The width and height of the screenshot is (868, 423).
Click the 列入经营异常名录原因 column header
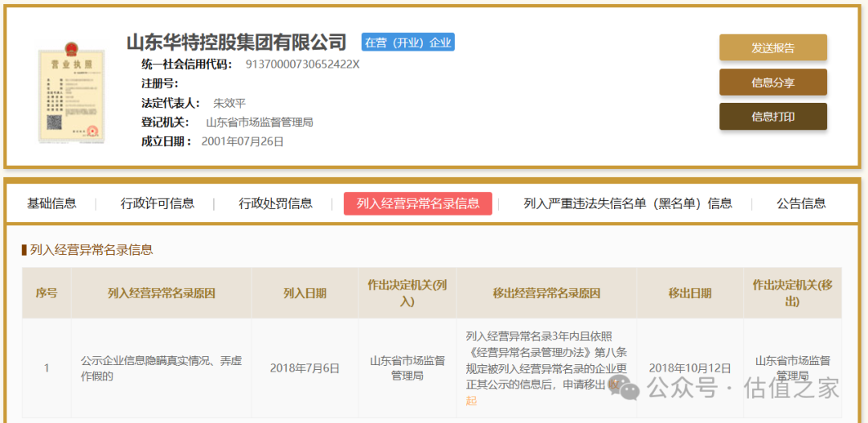pos(161,294)
